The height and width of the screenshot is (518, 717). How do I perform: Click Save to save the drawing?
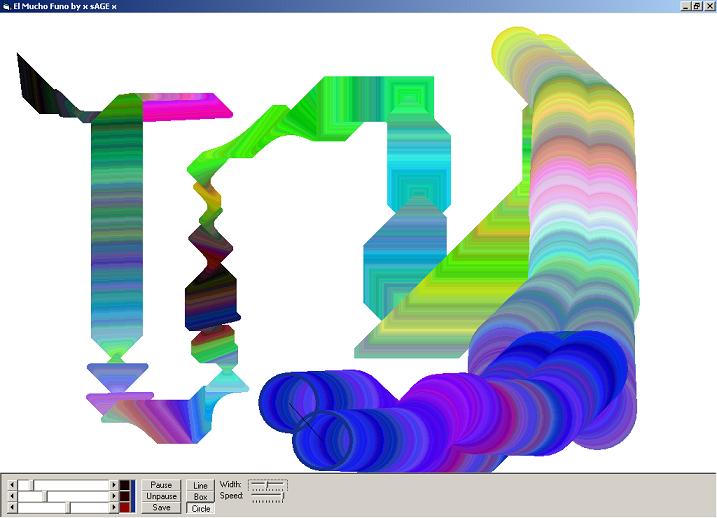click(161, 507)
